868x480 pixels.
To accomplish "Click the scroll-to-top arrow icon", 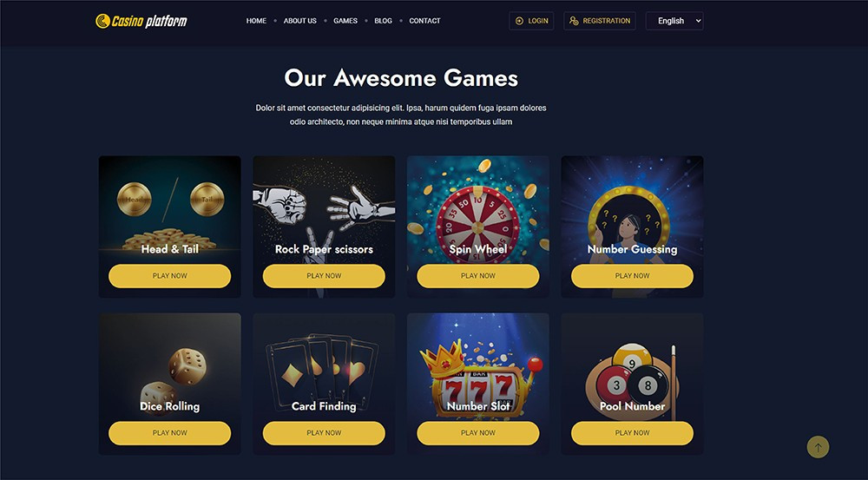I will point(818,447).
